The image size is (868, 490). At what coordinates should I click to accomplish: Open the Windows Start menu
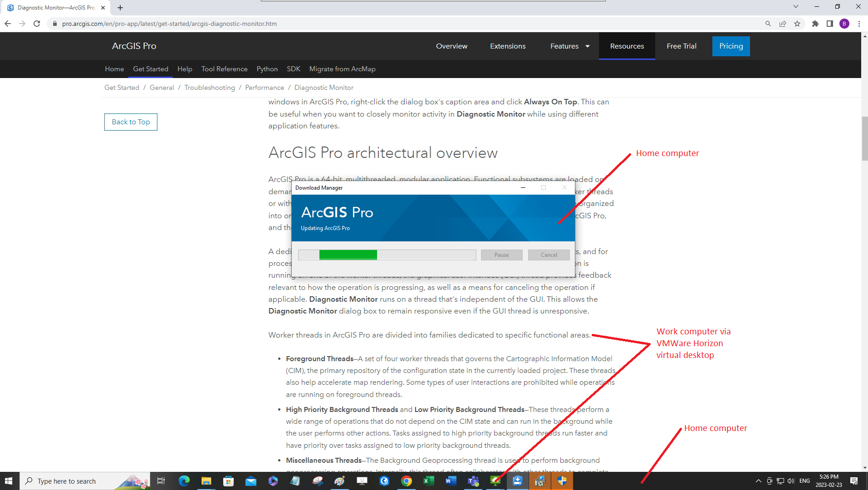coord(9,481)
